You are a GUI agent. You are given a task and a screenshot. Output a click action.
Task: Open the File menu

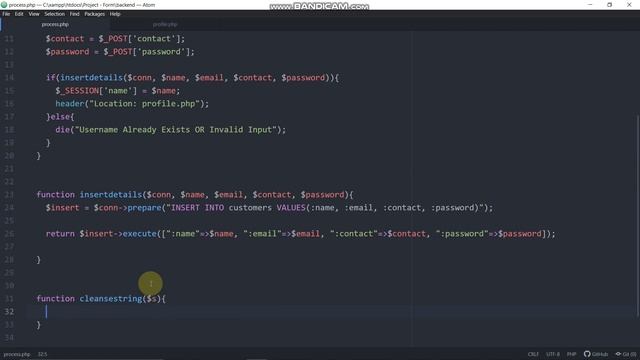(x=6, y=14)
